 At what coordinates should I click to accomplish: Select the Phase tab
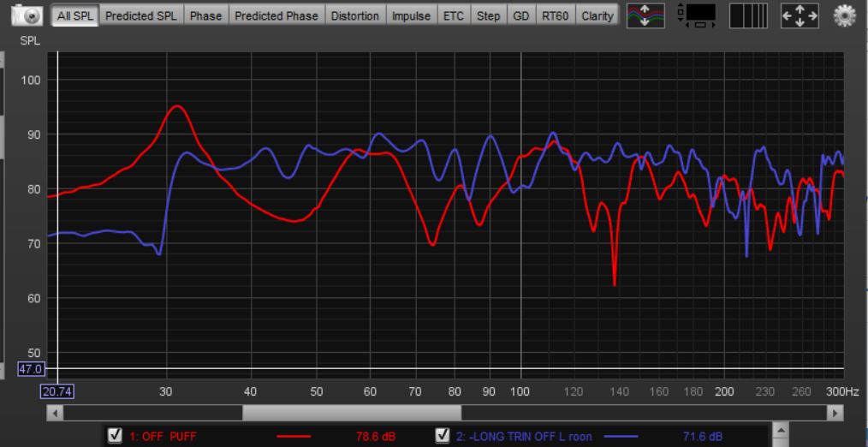click(205, 16)
